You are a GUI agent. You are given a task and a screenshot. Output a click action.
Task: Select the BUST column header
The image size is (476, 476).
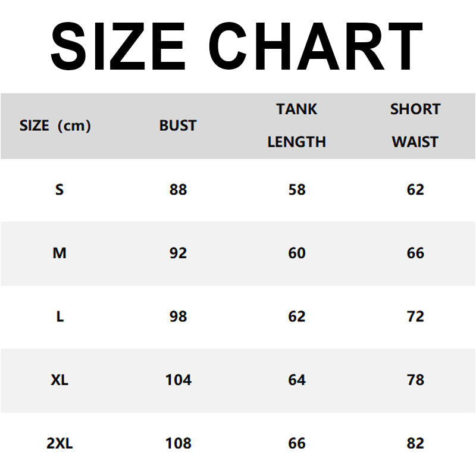[x=178, y=126]
